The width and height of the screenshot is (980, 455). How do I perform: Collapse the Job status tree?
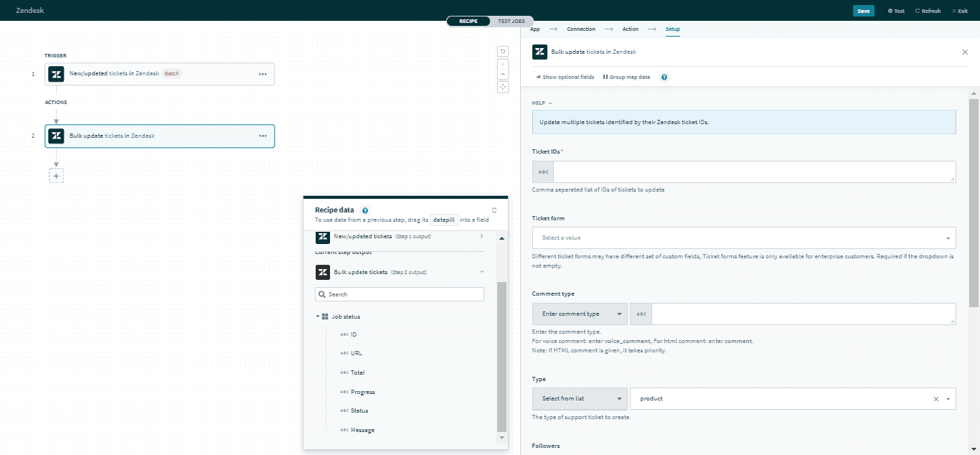click(318, 316)
